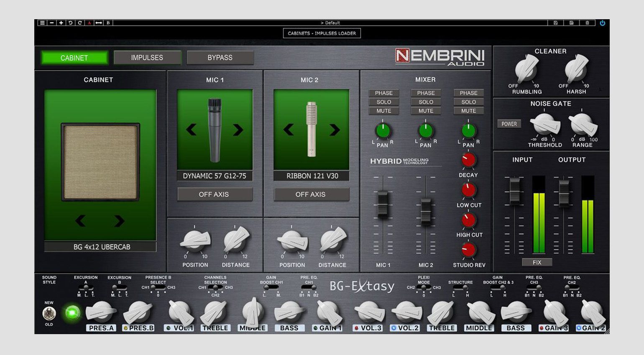Click the first save preset icon

click(x=555, y=23)
